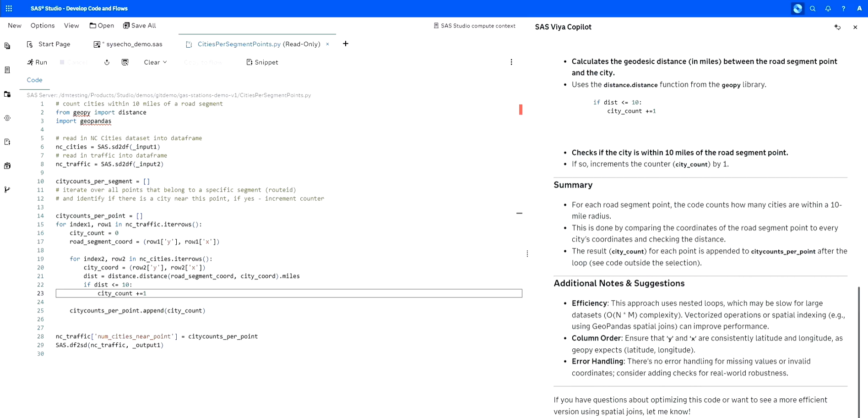Click the 'city_count +=1' code line
Viewport: 868px width, 418px height.
coord(122,293)
